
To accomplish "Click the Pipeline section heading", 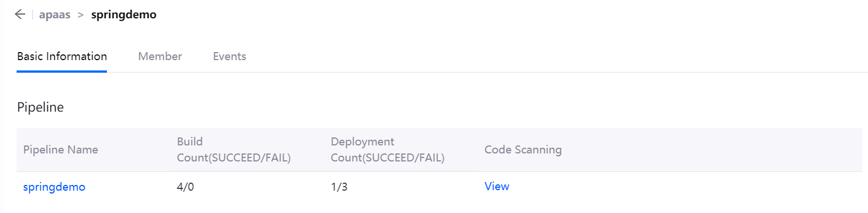I will pos(41,108).
